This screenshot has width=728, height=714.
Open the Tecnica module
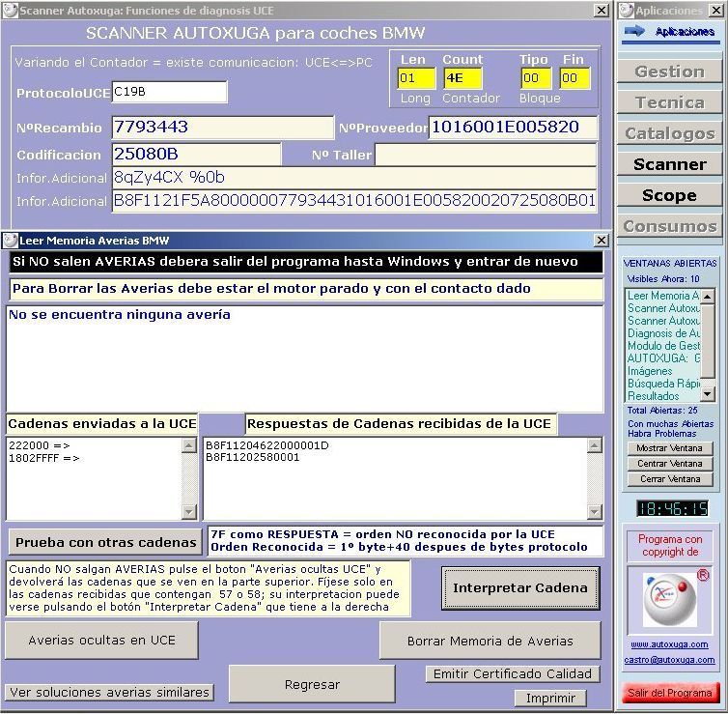[x=669, y=102]
